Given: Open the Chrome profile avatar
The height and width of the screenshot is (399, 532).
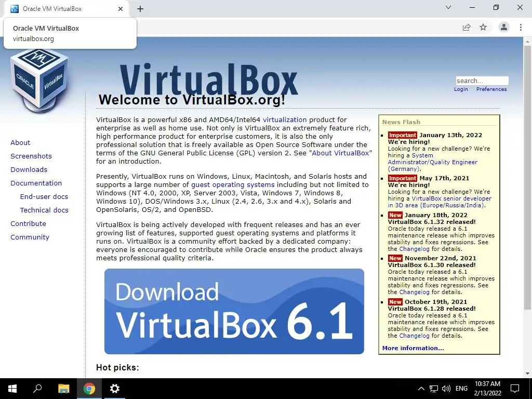Looking at the screenshot, I should point(504,27).
